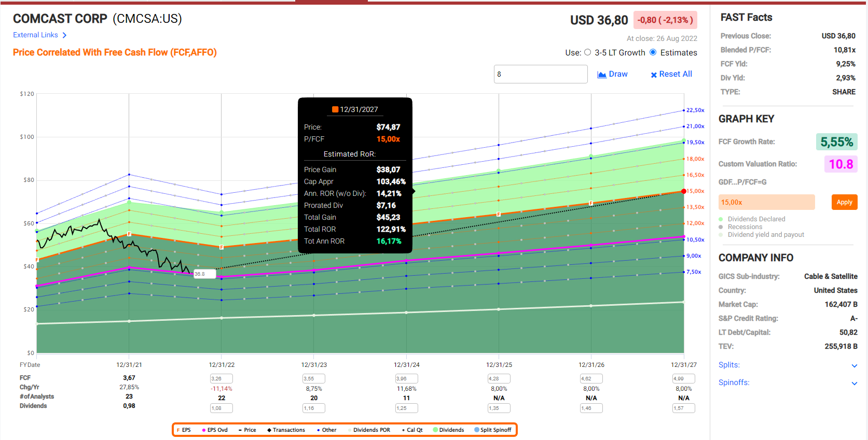Toggle the blue Split Spinoff legend dot
The image size is (868, 440).
[477, 430]
